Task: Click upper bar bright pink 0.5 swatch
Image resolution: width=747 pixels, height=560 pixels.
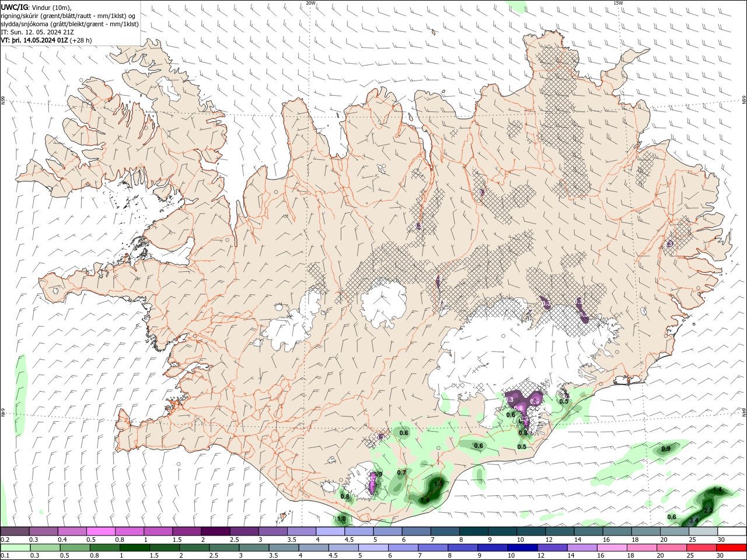Action: click(x=100, y=531)
